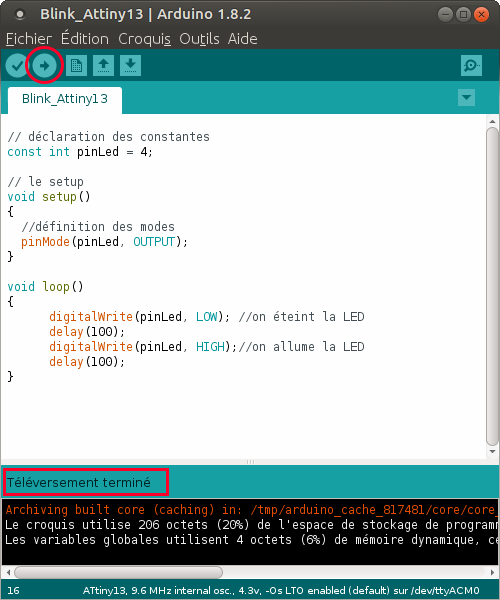Click the editor scrollbar up arrow

pyautogui.click(x=492, y=122)
